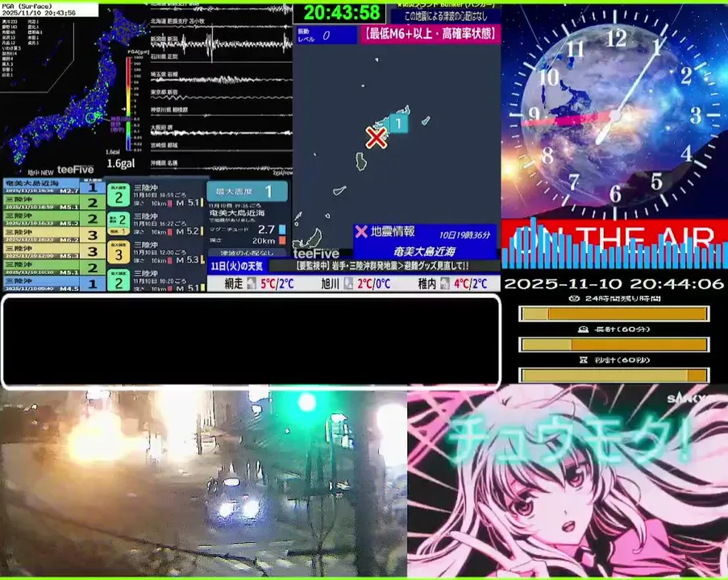Click the 長針(60分) progress bar

(614, 345)
